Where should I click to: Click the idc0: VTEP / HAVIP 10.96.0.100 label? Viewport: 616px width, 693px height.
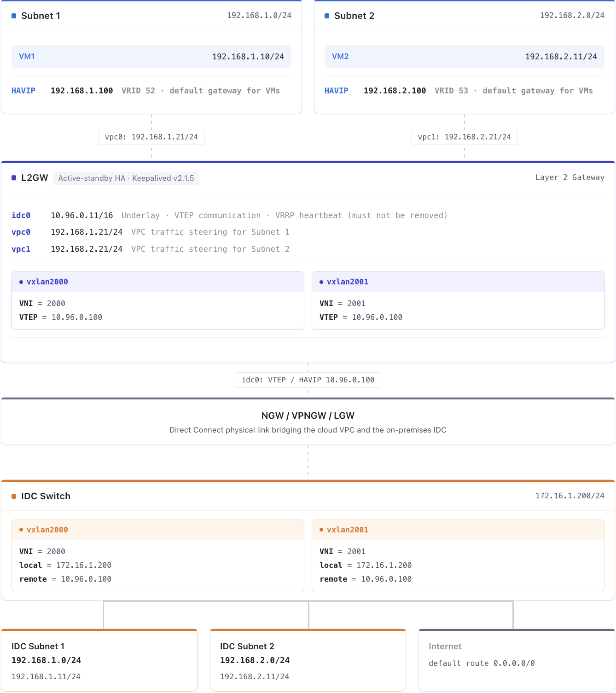point(308,380)
